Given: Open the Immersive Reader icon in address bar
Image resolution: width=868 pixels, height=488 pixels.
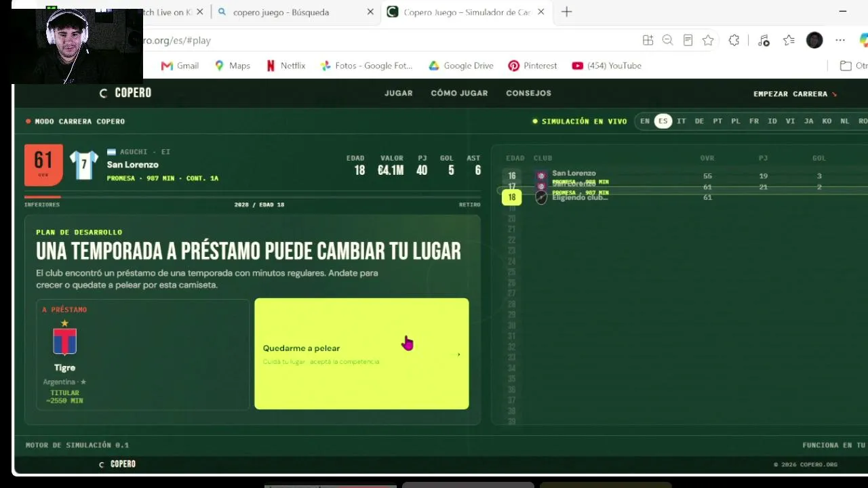Looking at the screenshot, I should click(688, 41).
